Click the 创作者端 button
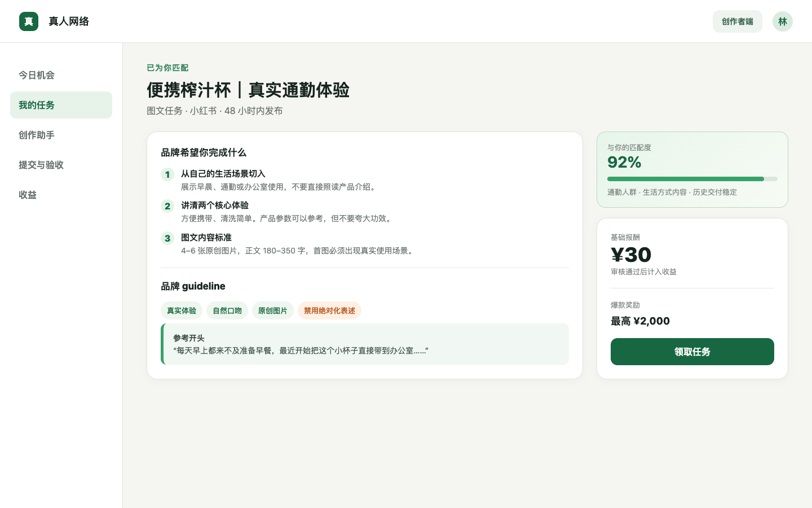The width and height of the screenshot is (812, 508). 738,21
